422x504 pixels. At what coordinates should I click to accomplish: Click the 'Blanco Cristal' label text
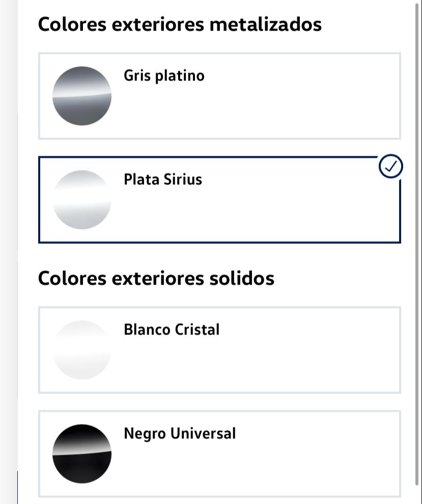[x=172, y=330]
